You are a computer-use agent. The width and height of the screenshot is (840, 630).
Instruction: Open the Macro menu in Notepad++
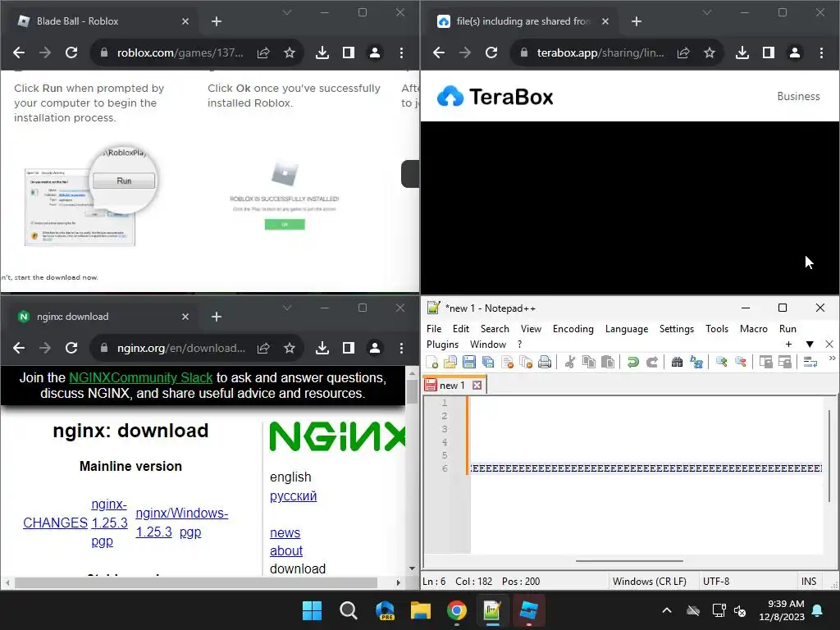(753, 328)
